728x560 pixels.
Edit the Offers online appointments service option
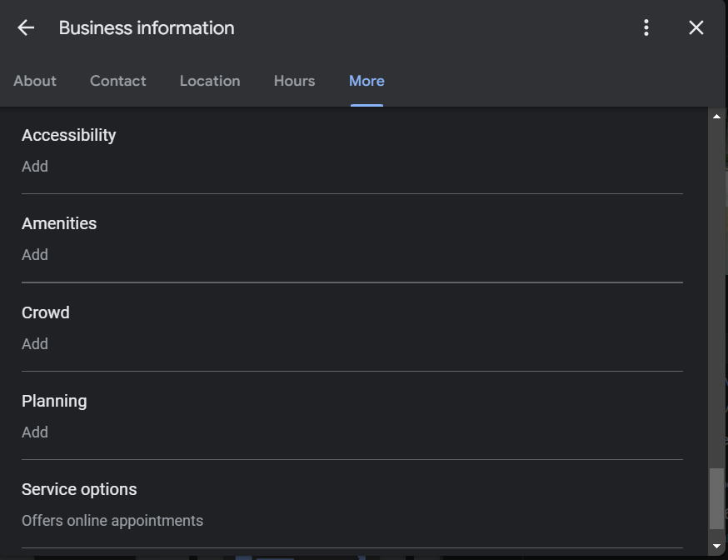[112, 520]
